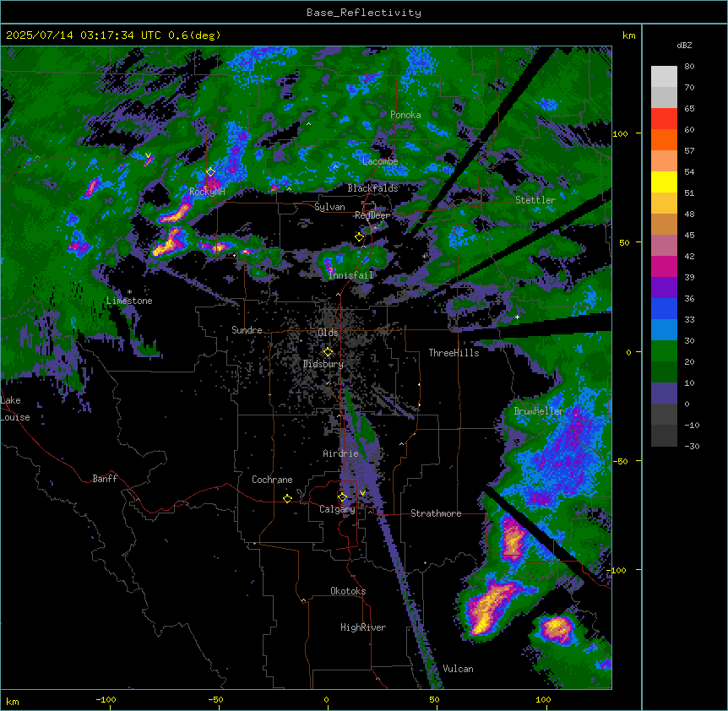Click the yellow diamond marker above Didsbury
Screen dimensions: 728x711
328,352
